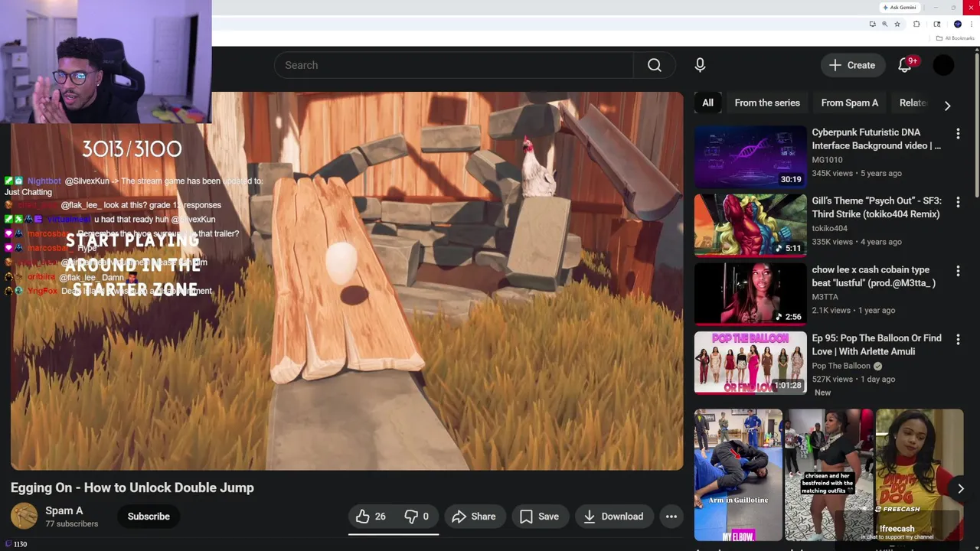Image resolution: width=980 pixels, height=551 pixels.
Task: Select the From the series chip
Action: (x=767, y=103)
